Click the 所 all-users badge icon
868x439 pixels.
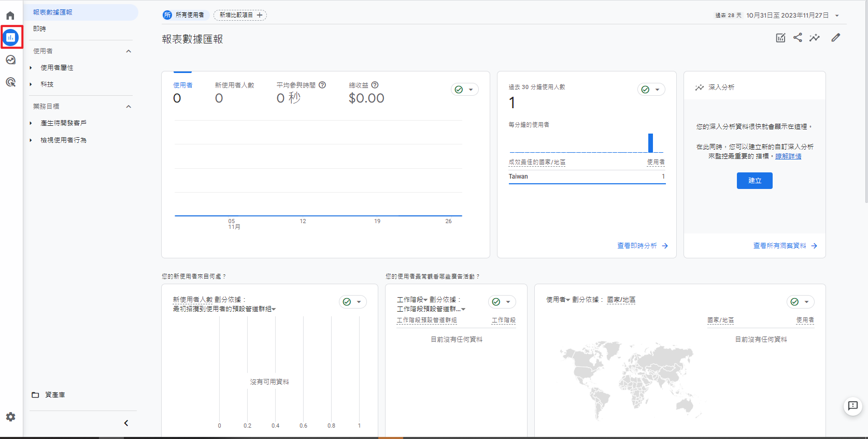[x=167, y=15]
